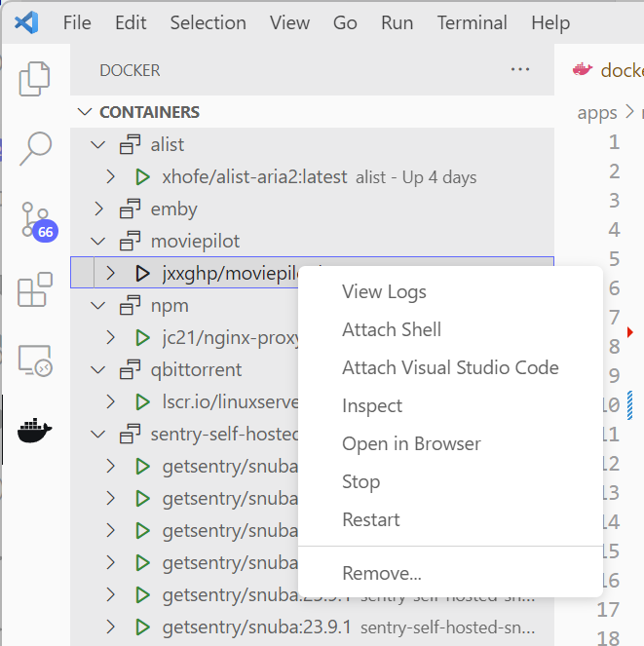644x646 pixels.
Task: Select Attach Shell in context menu
Action: [392, 329]
